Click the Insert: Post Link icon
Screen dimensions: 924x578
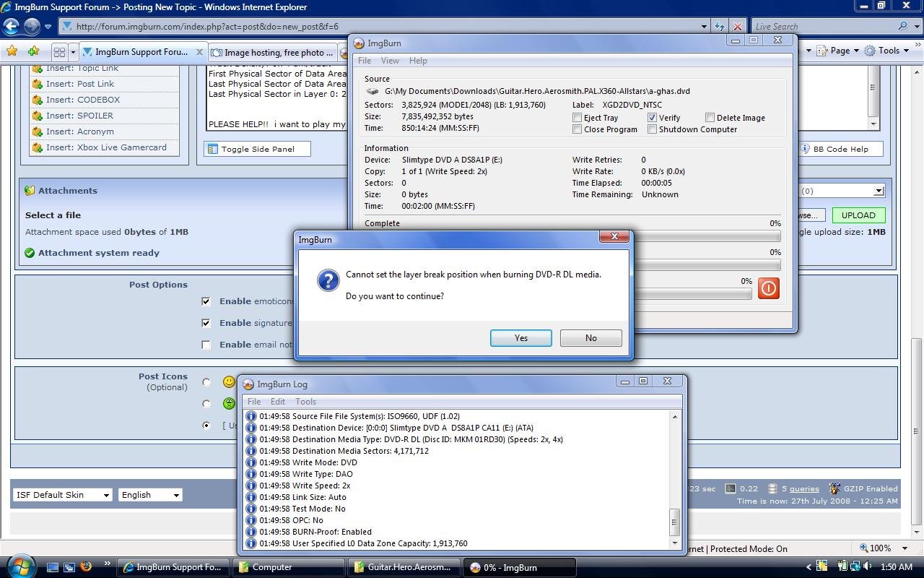(38, 84)
